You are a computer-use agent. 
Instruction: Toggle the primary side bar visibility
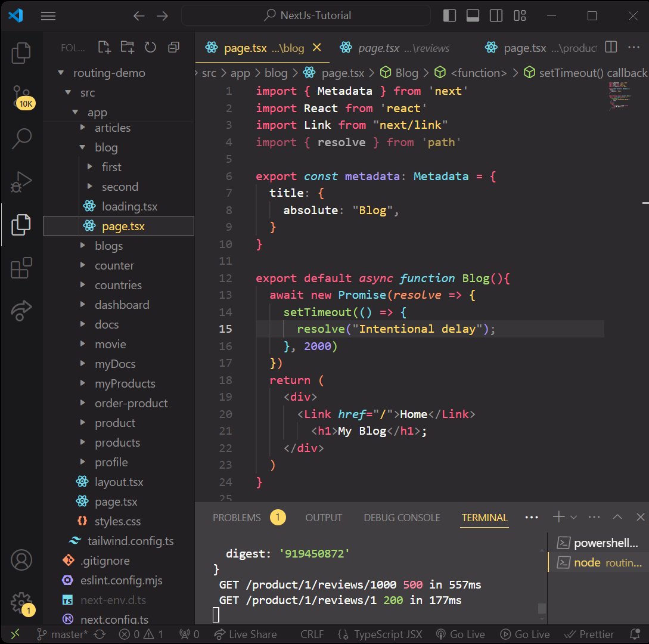(450, 16)
